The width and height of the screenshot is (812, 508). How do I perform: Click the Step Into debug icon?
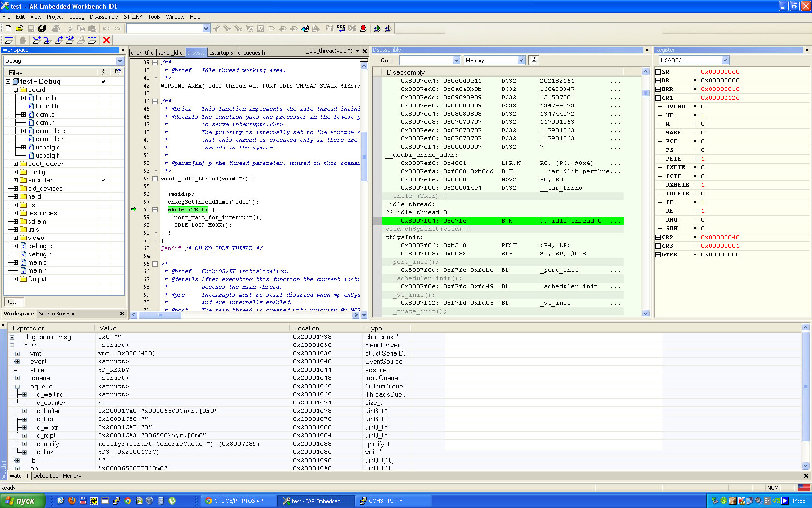(48, 40)
